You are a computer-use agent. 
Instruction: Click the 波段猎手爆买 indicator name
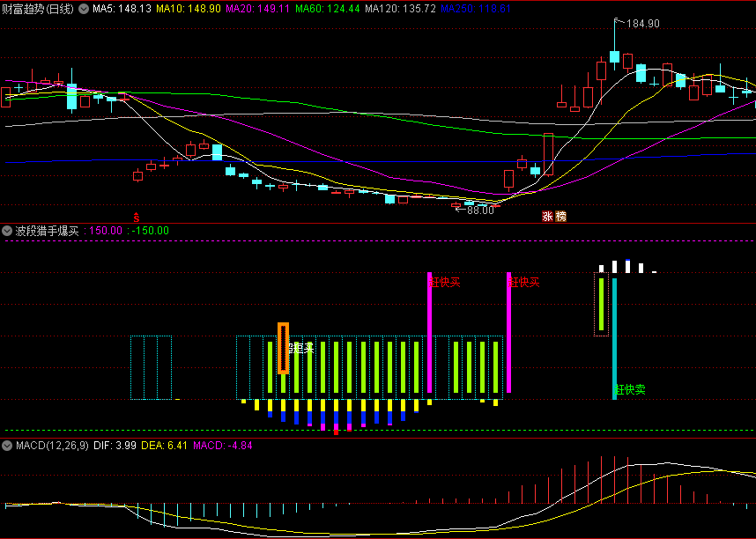(47, 231)
